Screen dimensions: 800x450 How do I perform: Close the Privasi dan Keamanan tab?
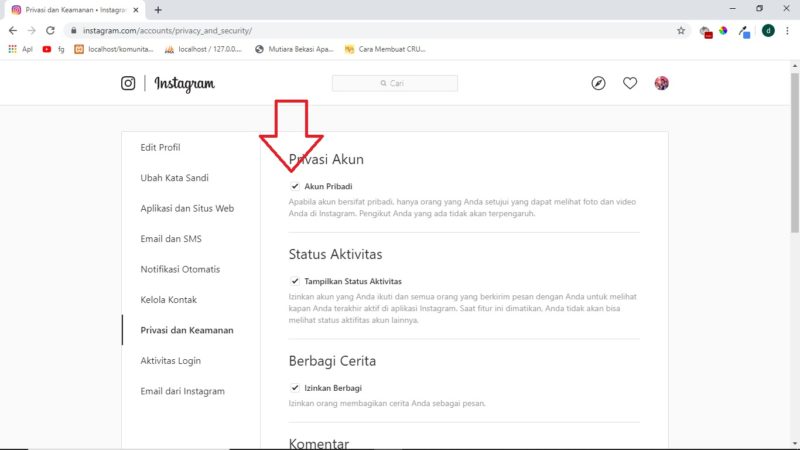point(136,10)
